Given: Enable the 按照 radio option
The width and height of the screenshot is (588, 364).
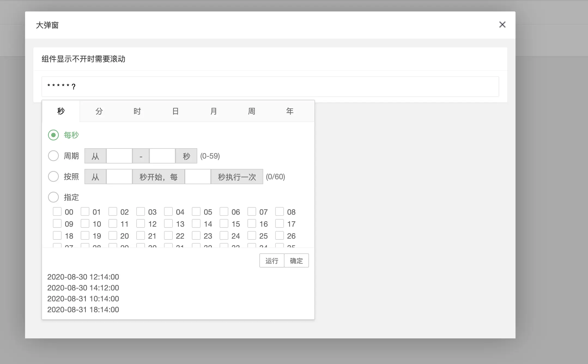Looking at the screenshot, I should [x=53, y=177].
